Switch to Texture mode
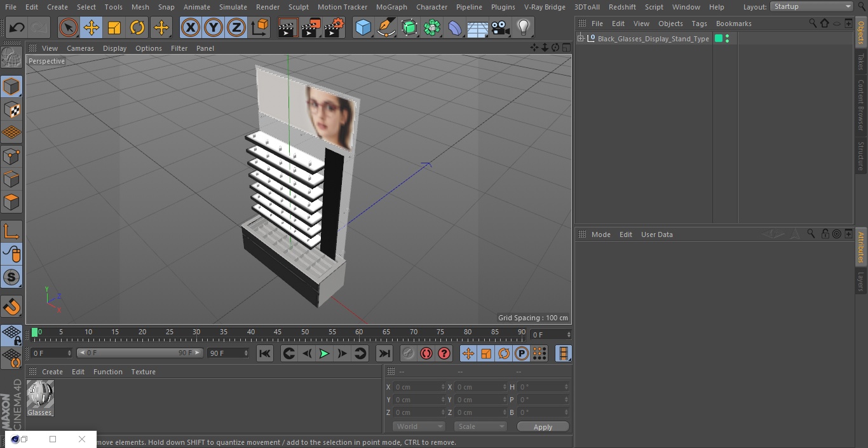Viewport: 868px width, 448px height. pyautogui.click(x=11, y=110)
